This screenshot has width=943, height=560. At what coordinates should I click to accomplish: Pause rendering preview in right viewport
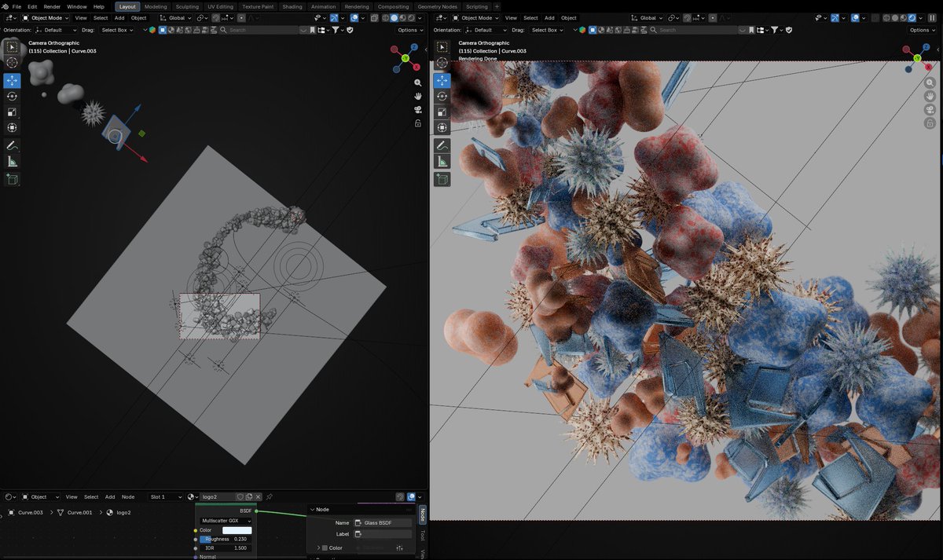click(933, 17)
